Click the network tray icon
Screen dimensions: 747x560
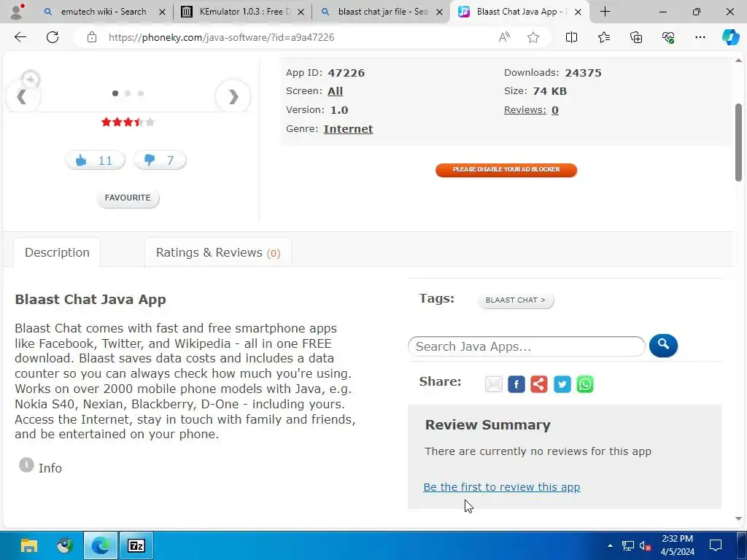[628, 545]
